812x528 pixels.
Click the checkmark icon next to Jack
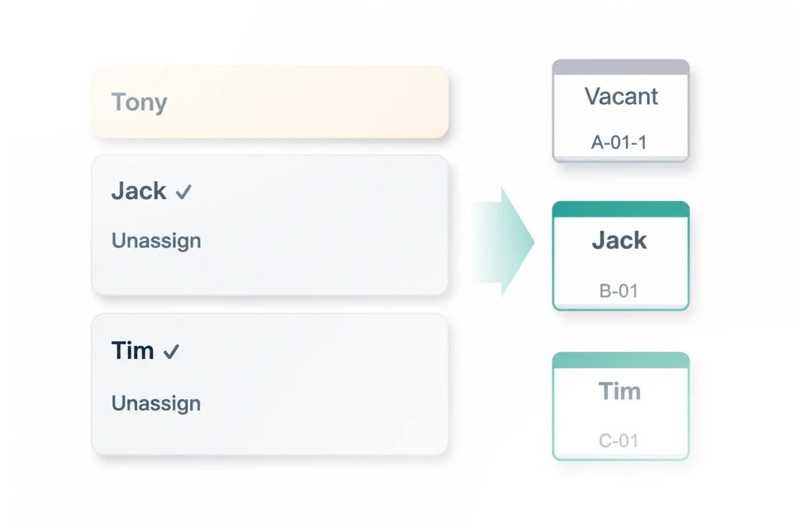tap(184, 192)
